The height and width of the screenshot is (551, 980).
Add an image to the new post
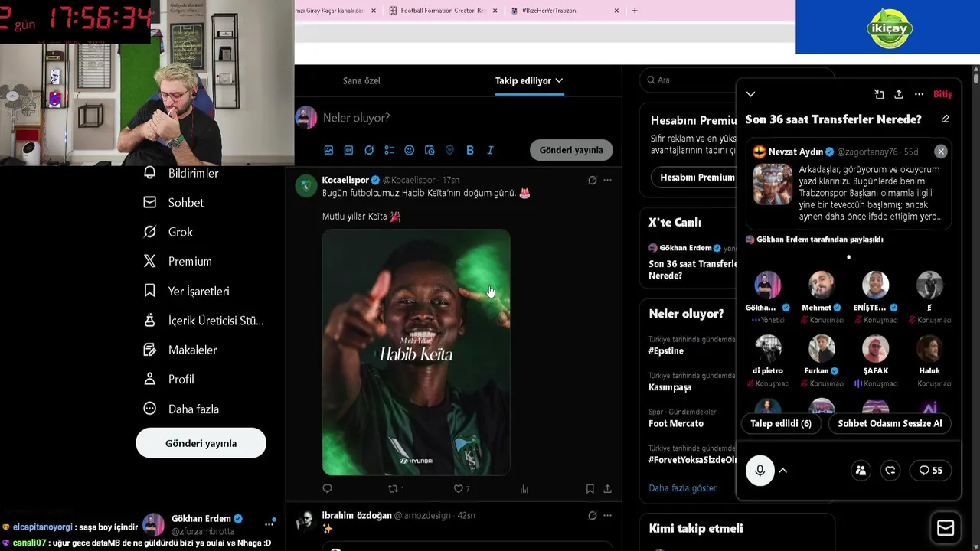[328, 150]
